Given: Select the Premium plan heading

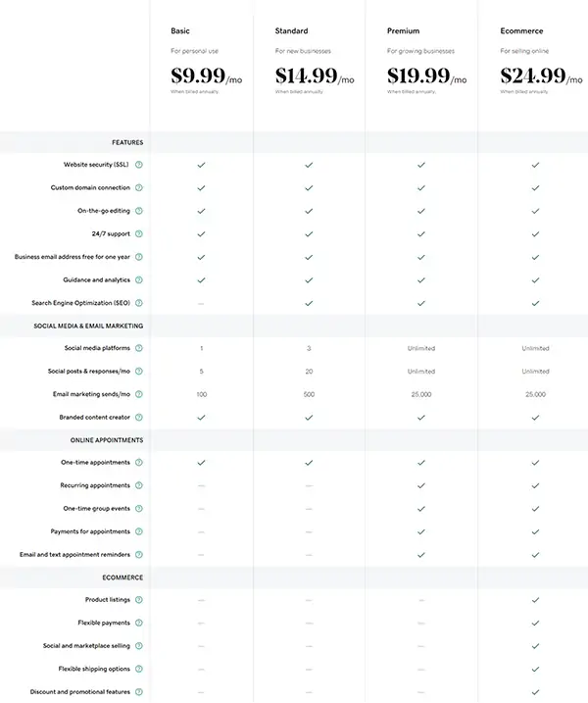Looking at the screenshot, I should pyautogui.click(x=403, y=31).
